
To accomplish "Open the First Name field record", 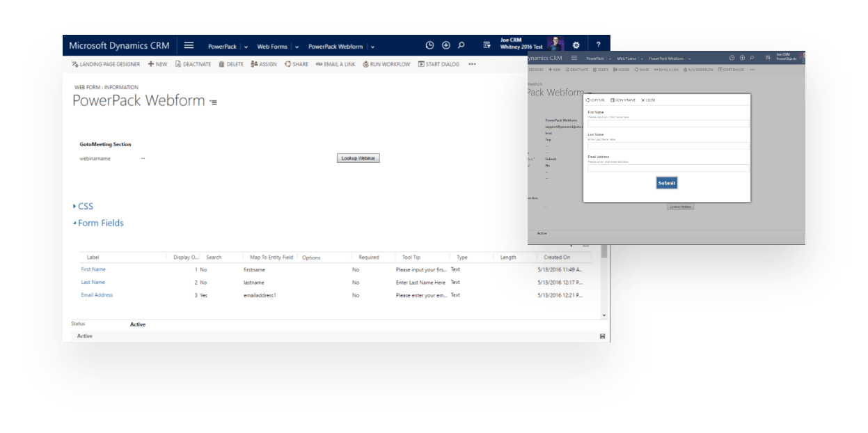I will pyautogui.click(x=93, y=269).
